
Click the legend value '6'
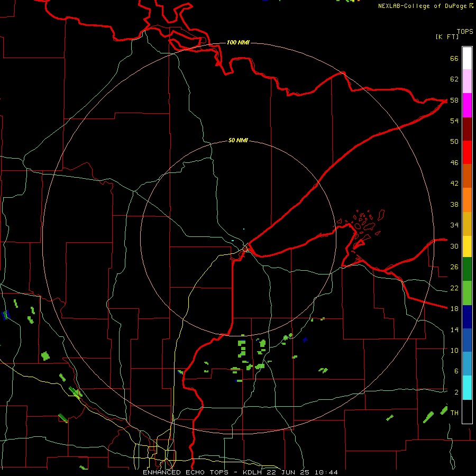click(x=456, y=371)
